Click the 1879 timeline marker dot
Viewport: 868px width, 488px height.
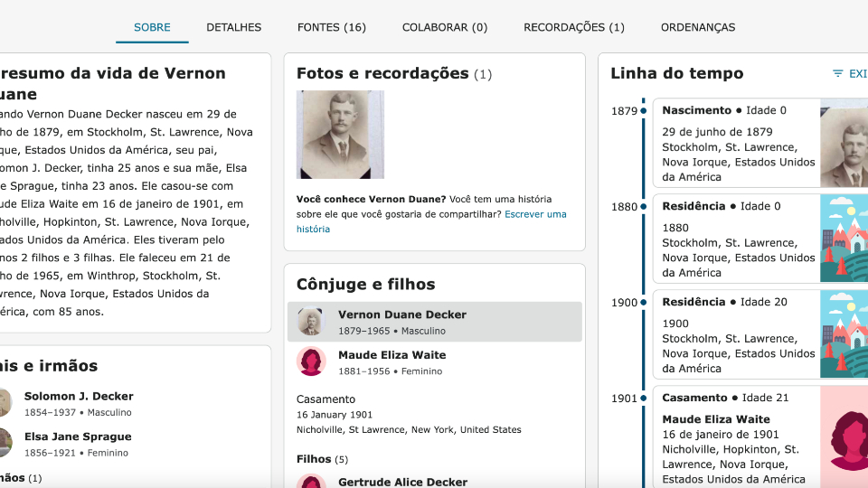pos(643,110)
